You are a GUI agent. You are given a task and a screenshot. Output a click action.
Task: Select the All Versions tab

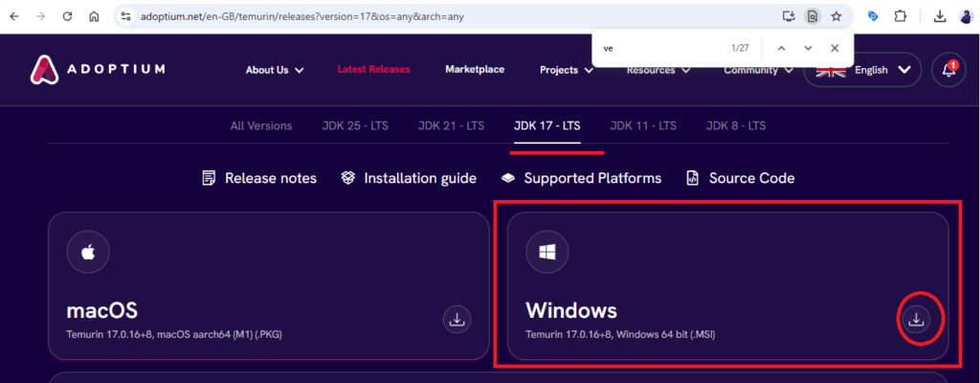(261, 125)
